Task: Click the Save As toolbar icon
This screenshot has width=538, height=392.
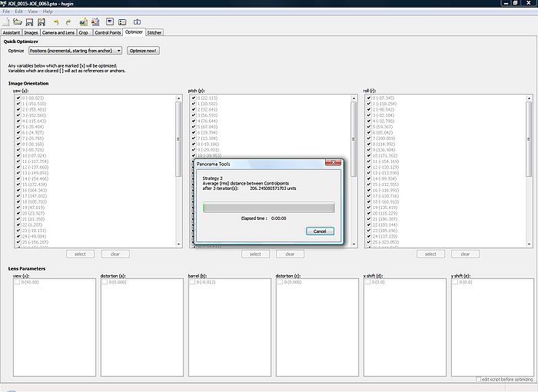Action: point(41,22)
